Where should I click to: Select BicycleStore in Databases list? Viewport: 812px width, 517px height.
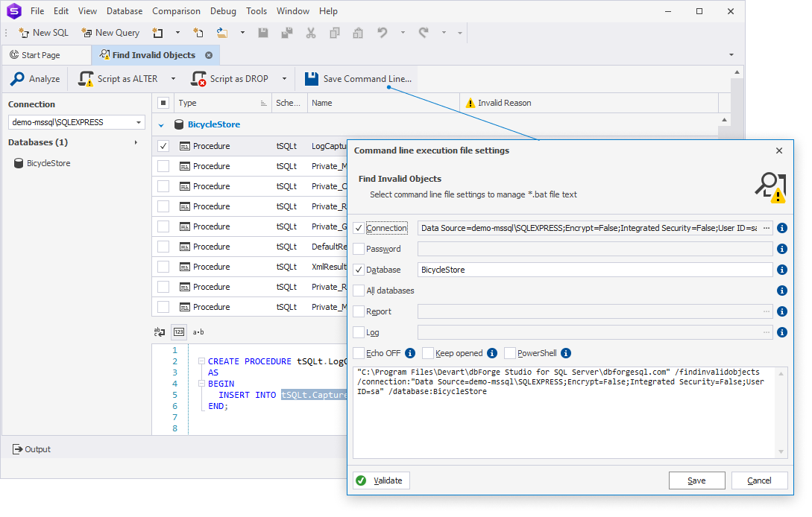[43, 163]
